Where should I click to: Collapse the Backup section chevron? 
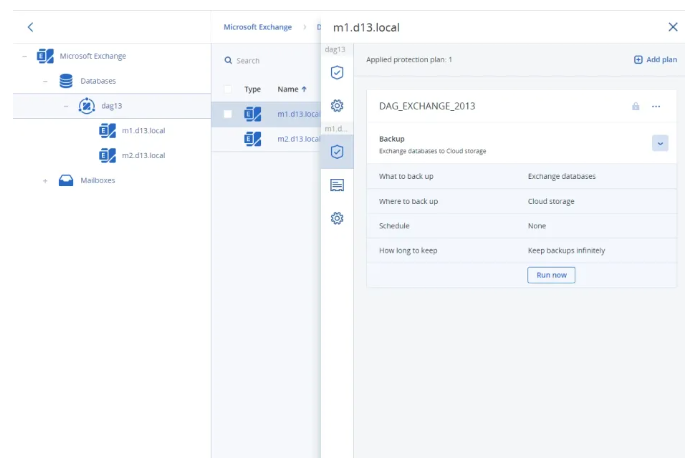659,143
